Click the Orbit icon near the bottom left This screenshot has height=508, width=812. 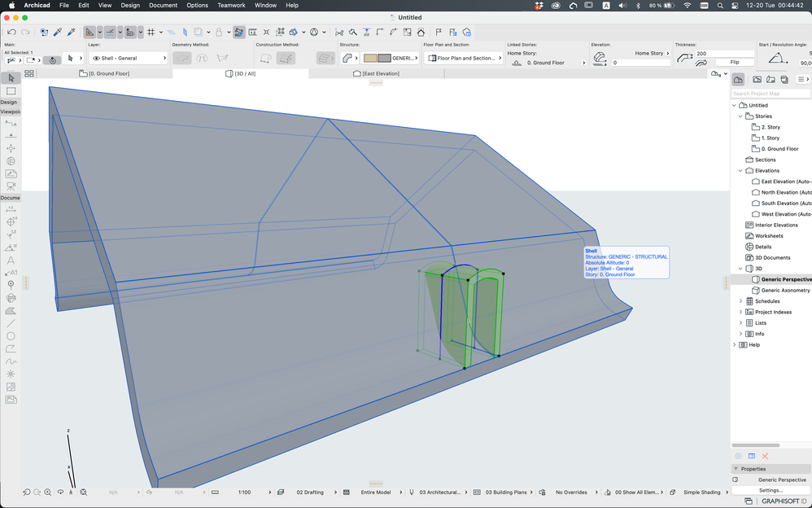click(60, 492)
